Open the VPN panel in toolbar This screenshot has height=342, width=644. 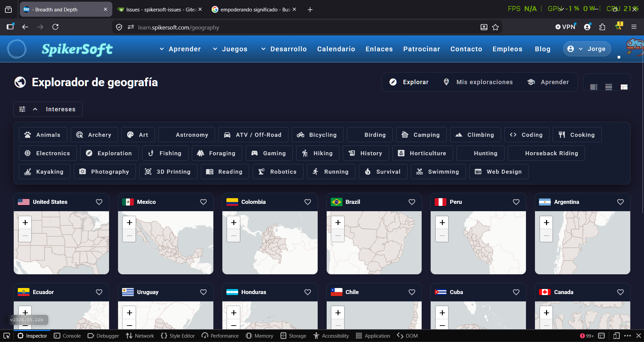pyautogui.click(x=566, y=27)
